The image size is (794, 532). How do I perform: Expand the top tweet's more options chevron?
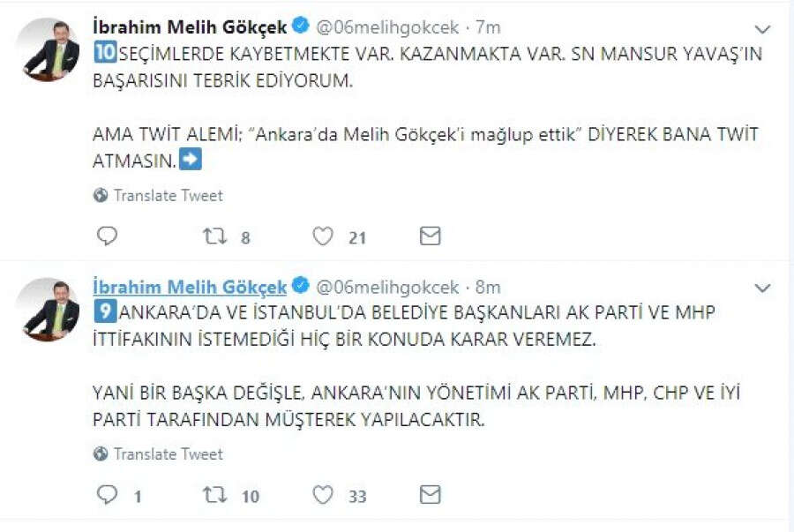762,29
